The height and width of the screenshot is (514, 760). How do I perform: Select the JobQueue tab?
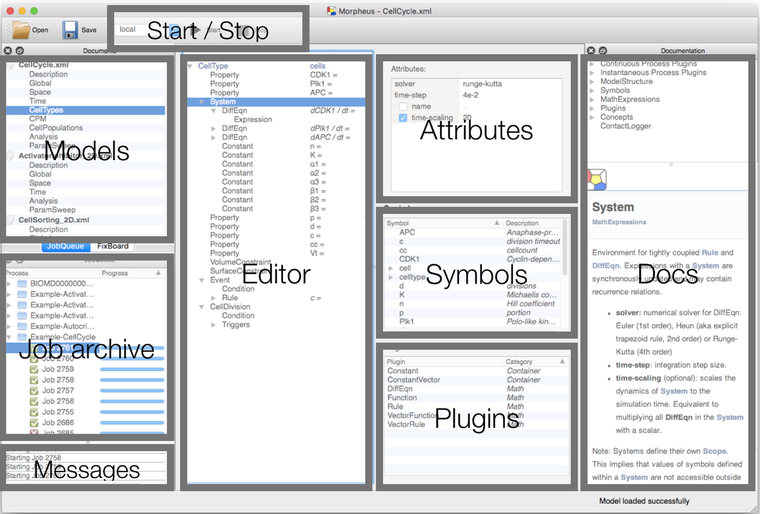pos(67,246)
